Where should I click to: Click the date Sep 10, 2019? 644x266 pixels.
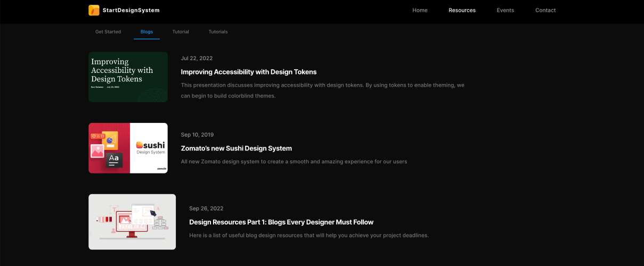click(197, 135)
